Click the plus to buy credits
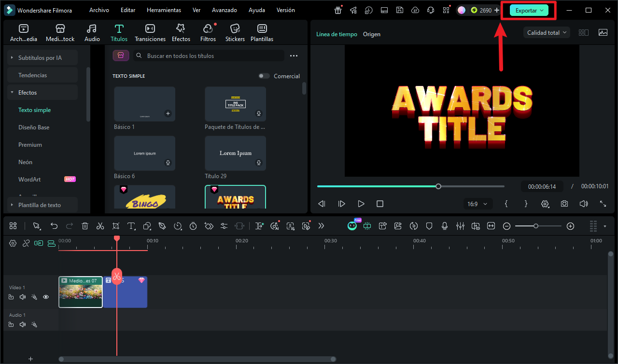This screenshot has height=364, width=618. (x=496, y=10)
